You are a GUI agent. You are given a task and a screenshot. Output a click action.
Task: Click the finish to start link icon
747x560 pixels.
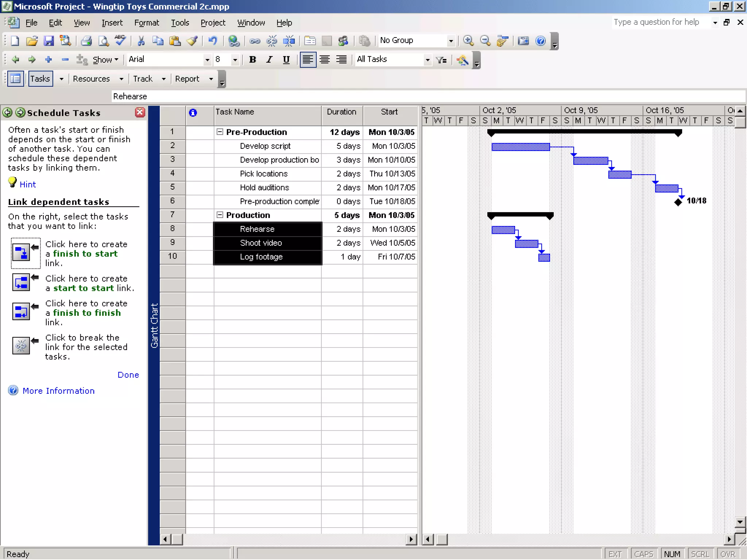21,252
